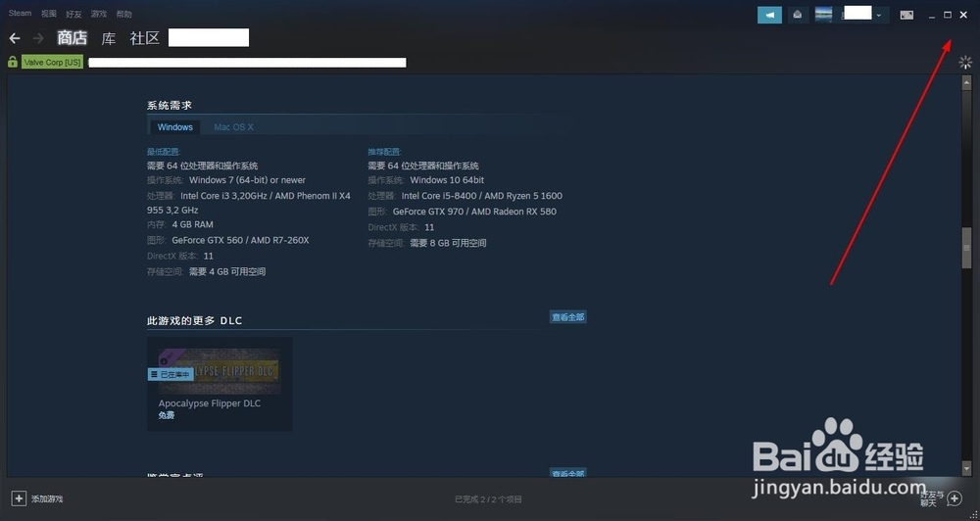Click the scrollbar down arrow
The height and width of the screenshot is (521, 980).
click(x=966, y=468)
